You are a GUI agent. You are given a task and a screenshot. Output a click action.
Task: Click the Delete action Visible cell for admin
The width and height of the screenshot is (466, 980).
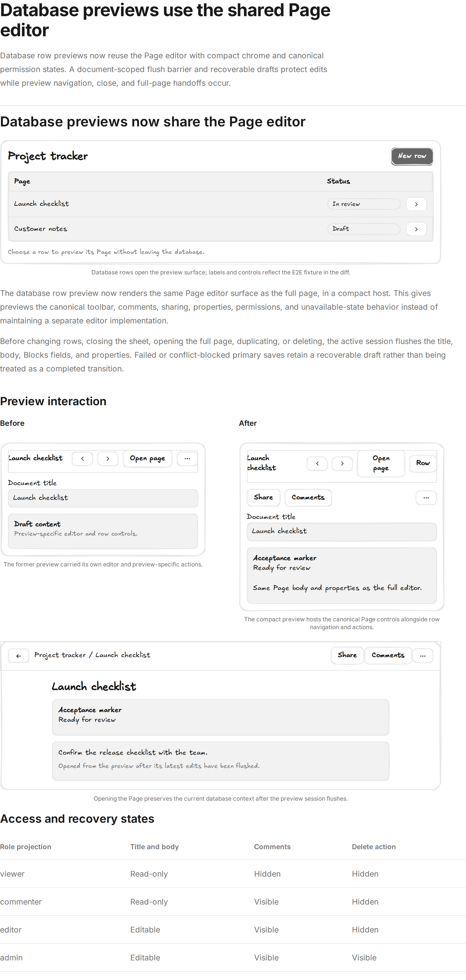click(364, 957)
